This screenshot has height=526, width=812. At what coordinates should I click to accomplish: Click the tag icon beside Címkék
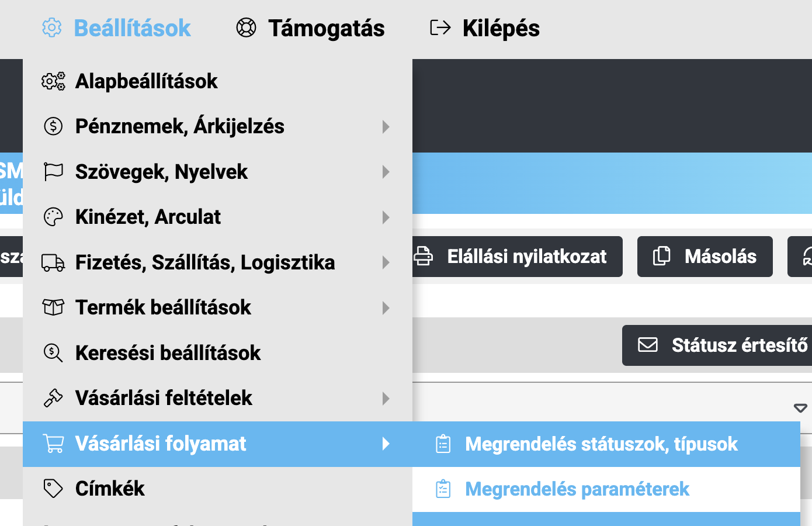(x=53, y=489)
